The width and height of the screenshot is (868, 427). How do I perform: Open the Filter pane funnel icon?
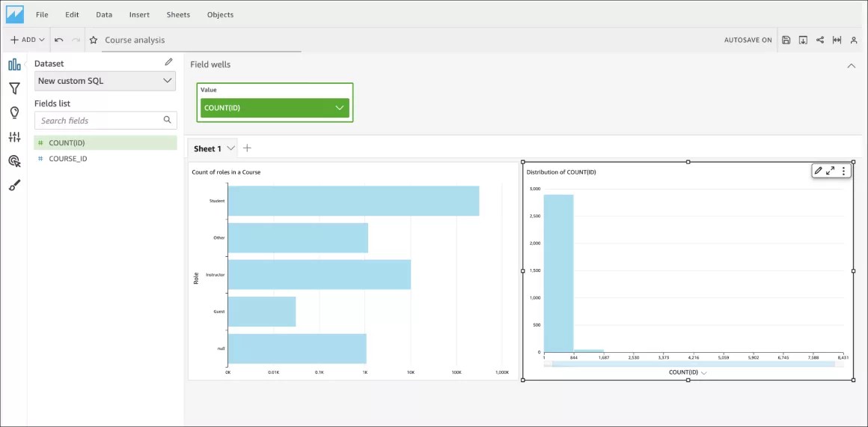click(x=14, y=88)
